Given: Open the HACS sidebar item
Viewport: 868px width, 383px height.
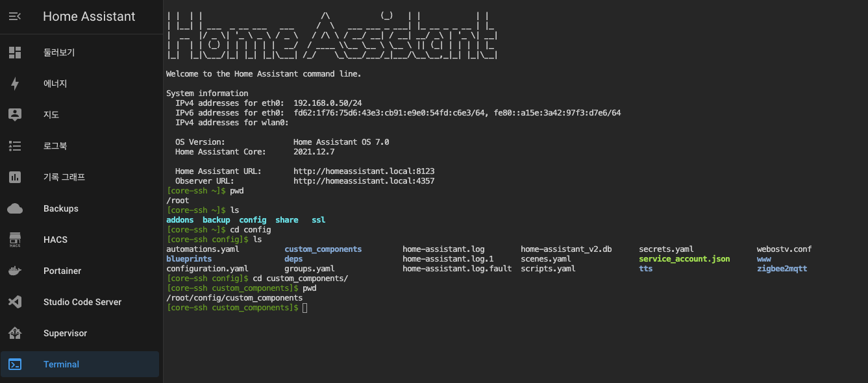Looking at the screenshot, I should click(x=80, y=240).
